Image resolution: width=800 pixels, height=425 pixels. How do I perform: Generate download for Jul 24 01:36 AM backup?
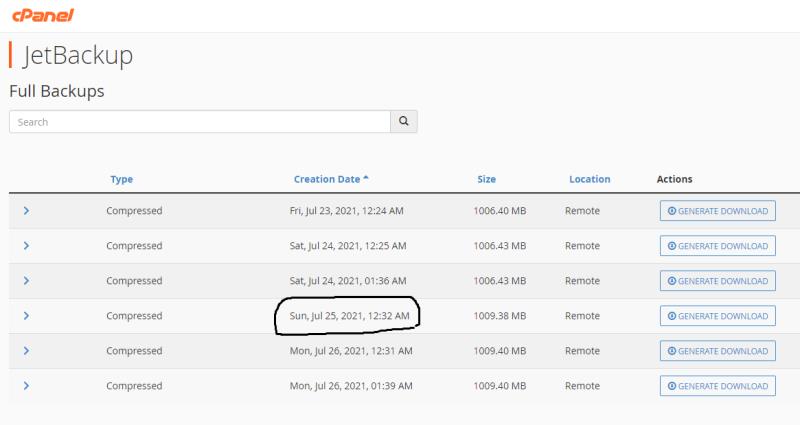(718, 281)
